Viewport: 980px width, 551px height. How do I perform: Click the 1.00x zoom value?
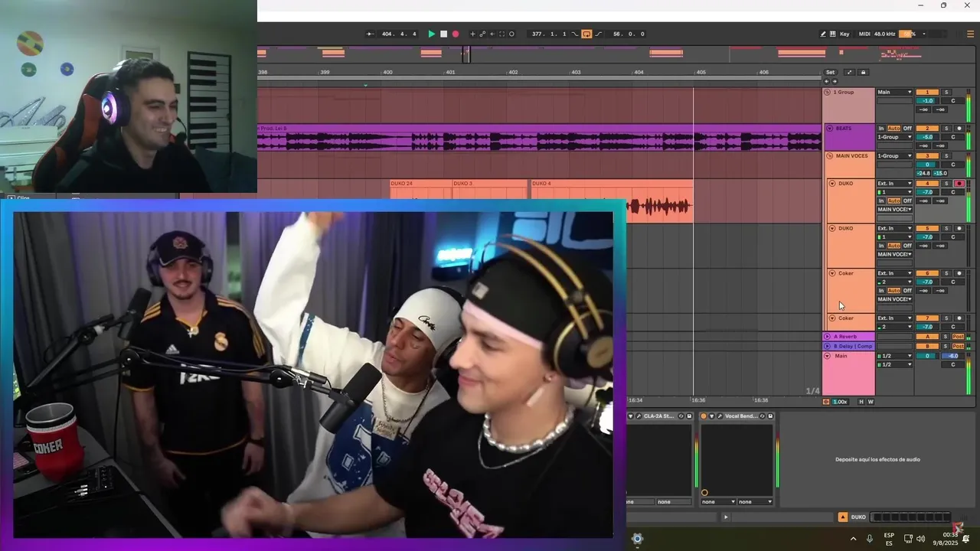[841, 402]
